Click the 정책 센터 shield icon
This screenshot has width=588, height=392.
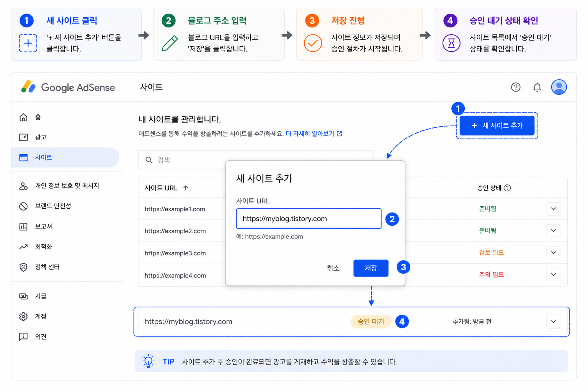(x=23, y=267)
